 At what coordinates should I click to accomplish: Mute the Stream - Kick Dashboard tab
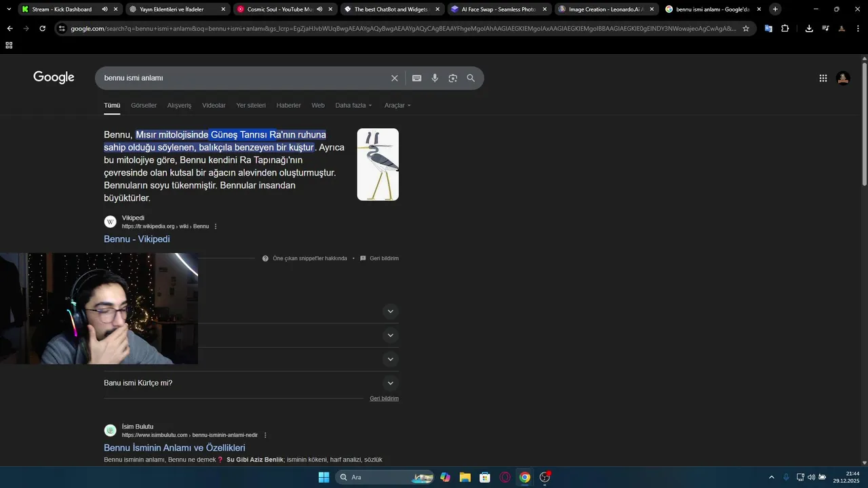click(104, 9)
